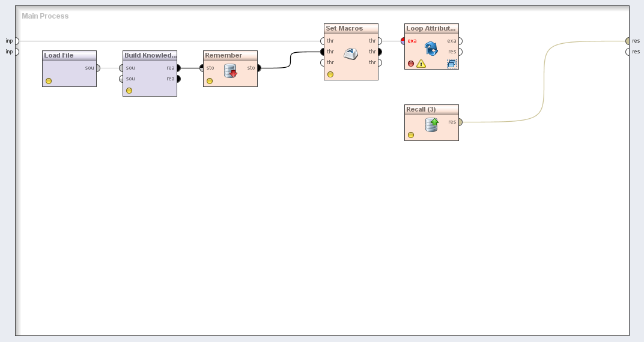
Task: Click the yellow status light on Load File
Action: [49, 81]
